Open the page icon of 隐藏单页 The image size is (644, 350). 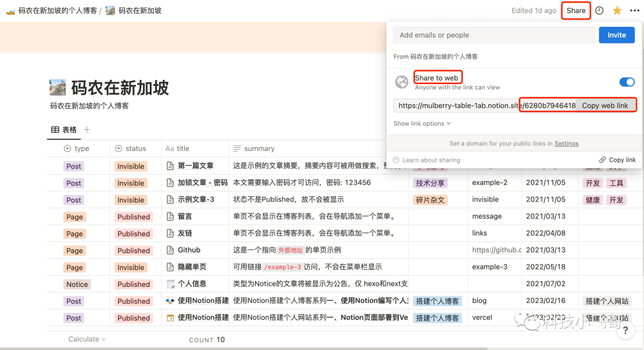[x=170, y=267]
